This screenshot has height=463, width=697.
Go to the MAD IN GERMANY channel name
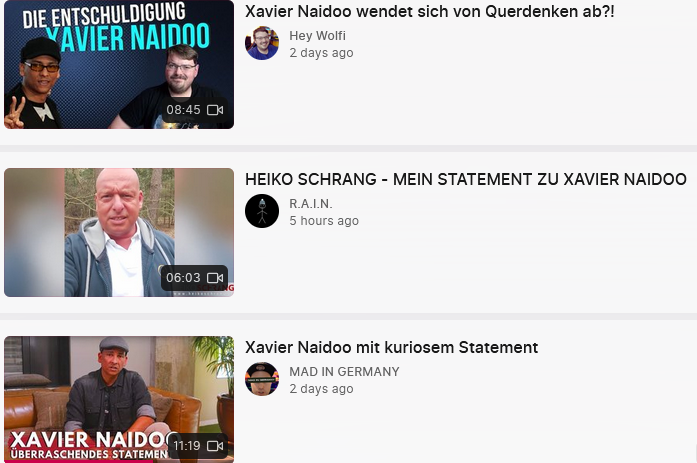[344, 371]
